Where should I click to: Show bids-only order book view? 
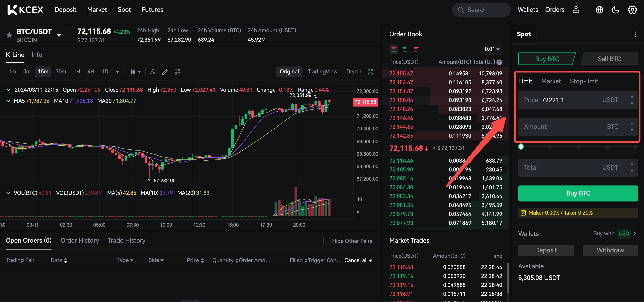[x=405, y=49]
